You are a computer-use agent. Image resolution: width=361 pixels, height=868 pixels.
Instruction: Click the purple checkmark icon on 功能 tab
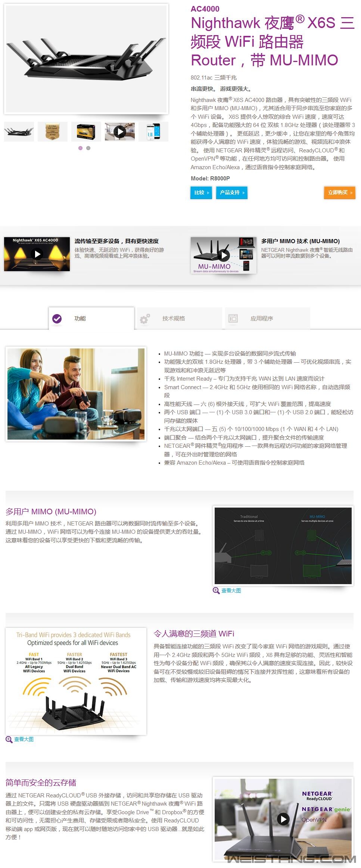tap(57, 319)
